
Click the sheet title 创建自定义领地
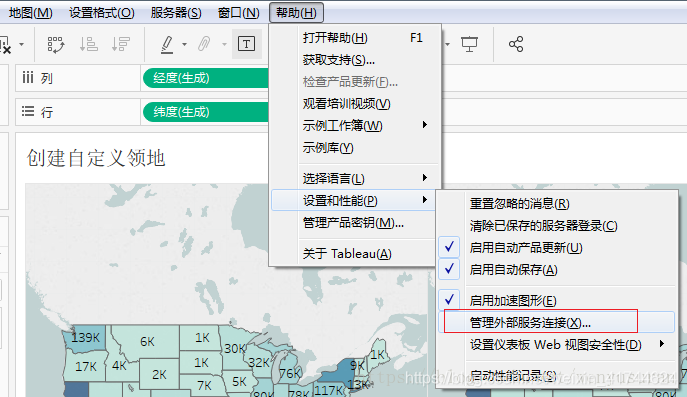click(x=96, y=158)
